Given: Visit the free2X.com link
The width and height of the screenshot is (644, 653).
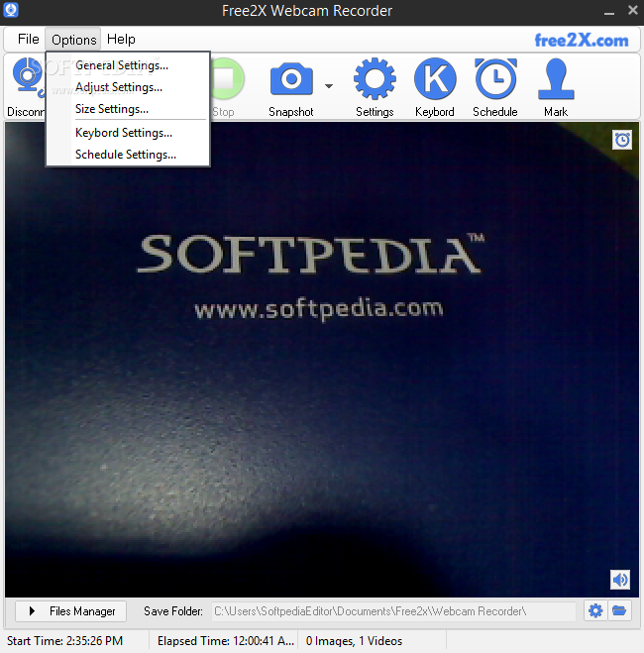Looking at the screenshot, I should [x=582, y=41].
